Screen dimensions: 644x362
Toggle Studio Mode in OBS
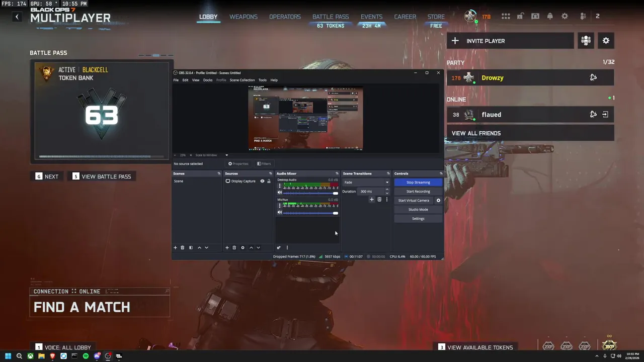coord(418,209)
